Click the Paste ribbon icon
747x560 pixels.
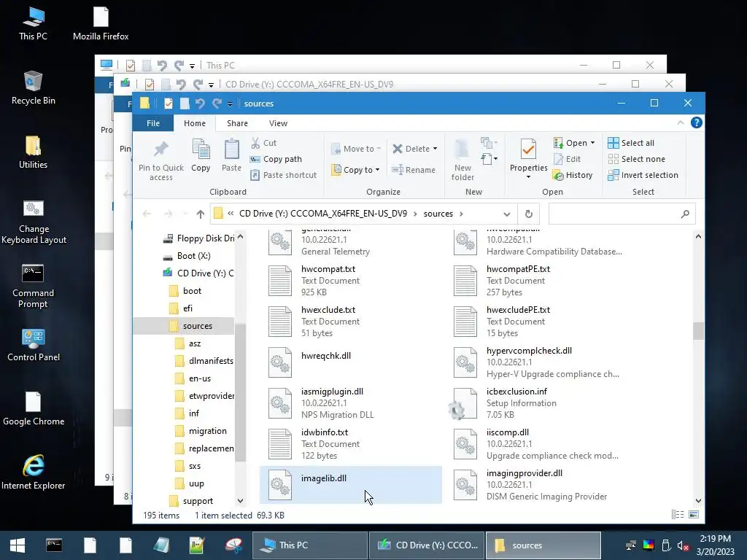231,149
